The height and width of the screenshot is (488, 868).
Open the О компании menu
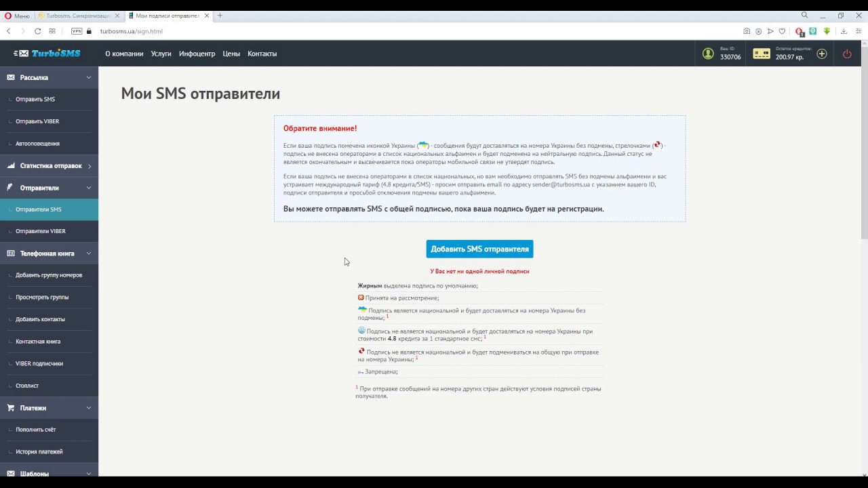point(124,54)
